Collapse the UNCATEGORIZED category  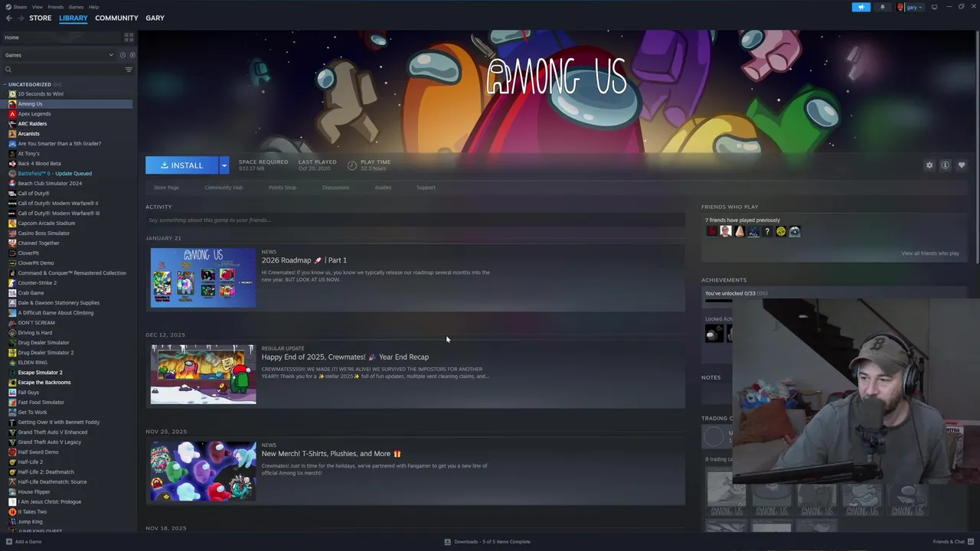5,85
